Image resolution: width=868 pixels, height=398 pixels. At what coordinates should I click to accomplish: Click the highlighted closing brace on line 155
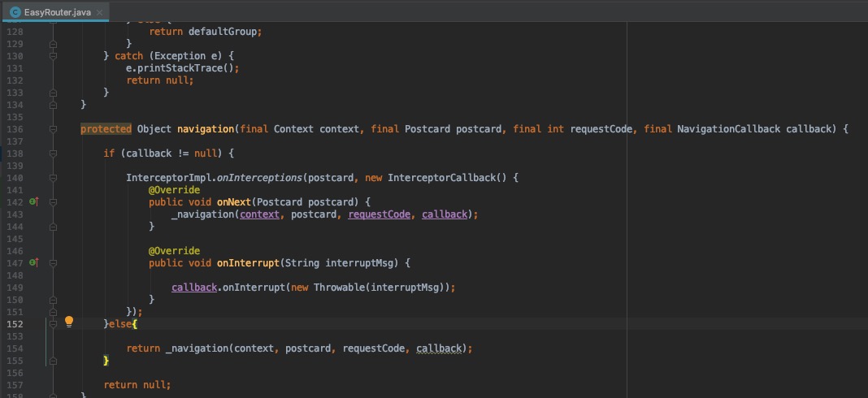tap(106, 361)
